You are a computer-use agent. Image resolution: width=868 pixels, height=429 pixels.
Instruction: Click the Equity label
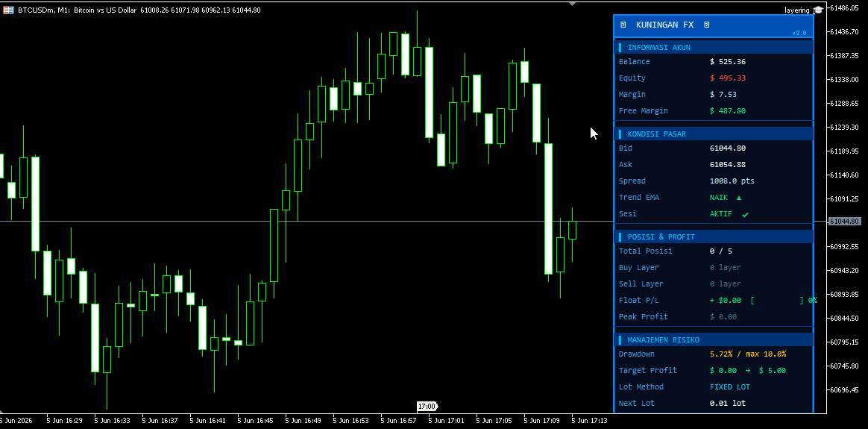[632, 78]
